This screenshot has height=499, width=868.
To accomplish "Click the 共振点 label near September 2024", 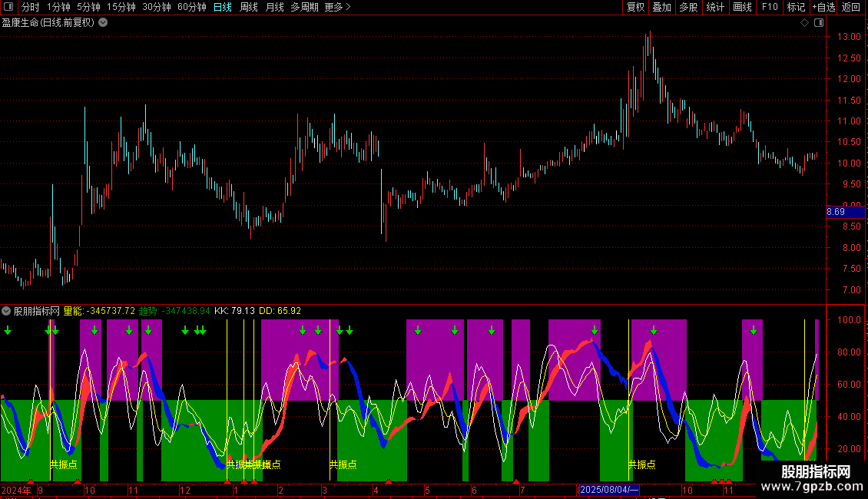I will click(64, 464).
